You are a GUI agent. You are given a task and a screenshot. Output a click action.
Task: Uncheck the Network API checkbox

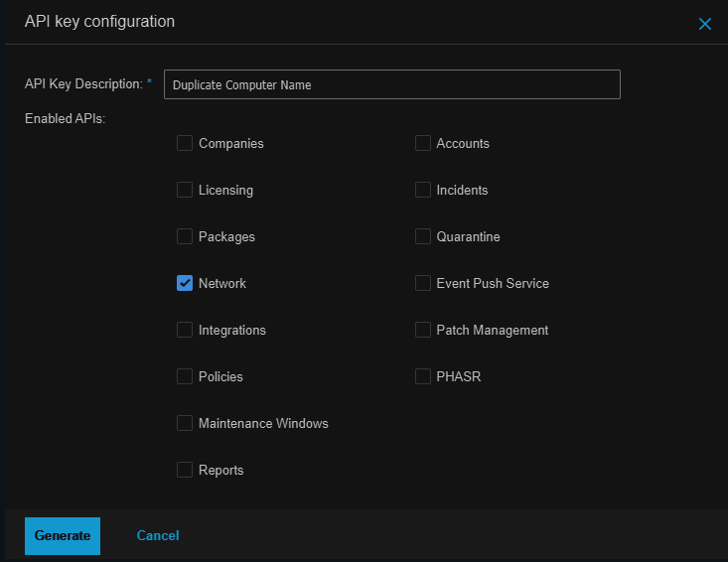185,283
